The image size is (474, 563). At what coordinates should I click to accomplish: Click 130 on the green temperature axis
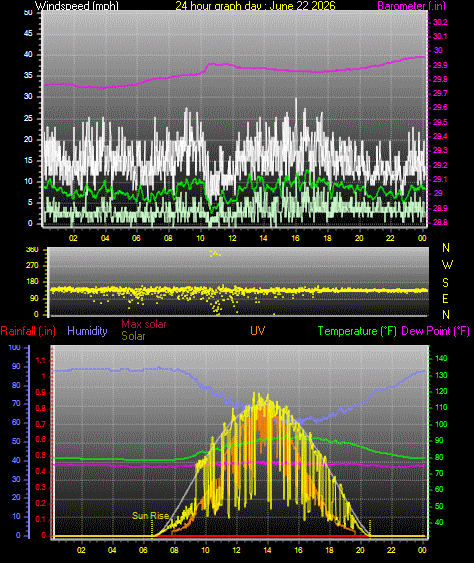[441, 375]
